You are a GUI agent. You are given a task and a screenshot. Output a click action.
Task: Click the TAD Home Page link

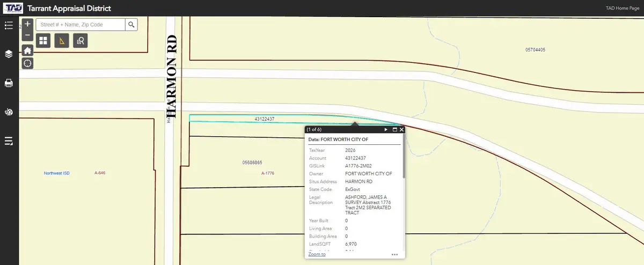618,8
